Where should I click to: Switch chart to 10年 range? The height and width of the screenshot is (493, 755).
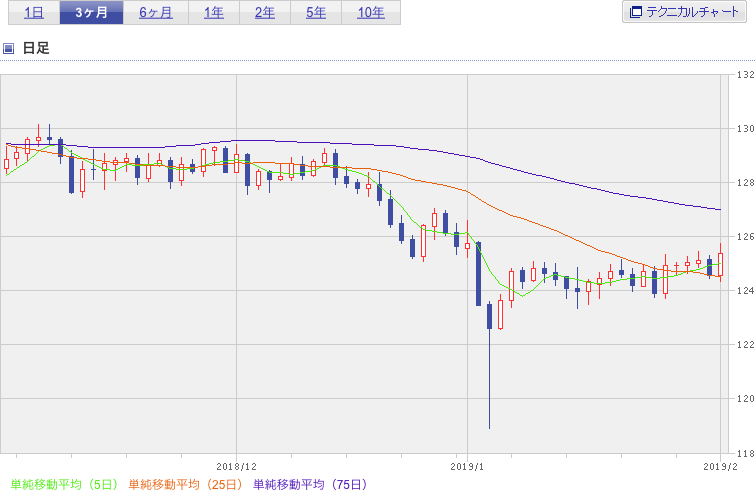coord(371,13)
